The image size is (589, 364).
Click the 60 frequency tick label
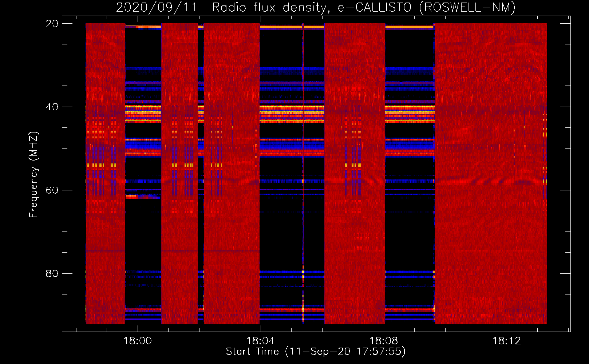coord(52,190)
